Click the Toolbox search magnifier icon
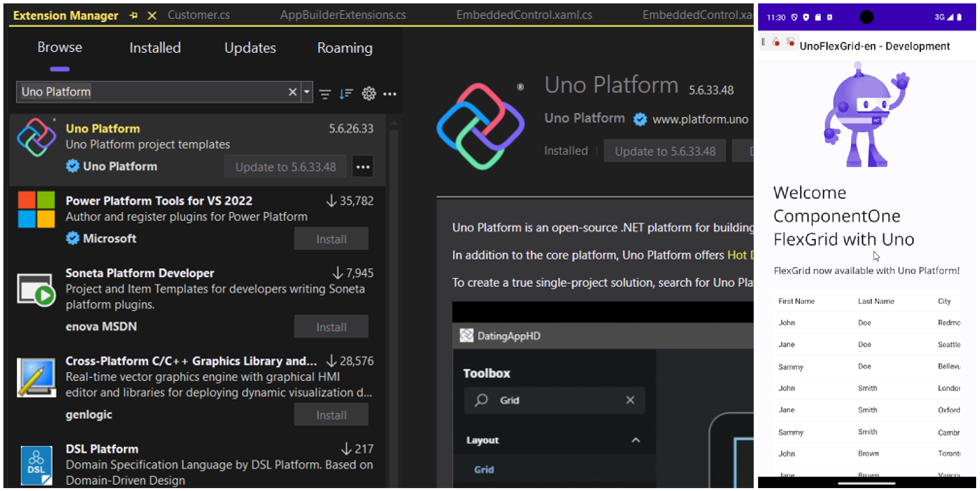 (x=481, y=400)
